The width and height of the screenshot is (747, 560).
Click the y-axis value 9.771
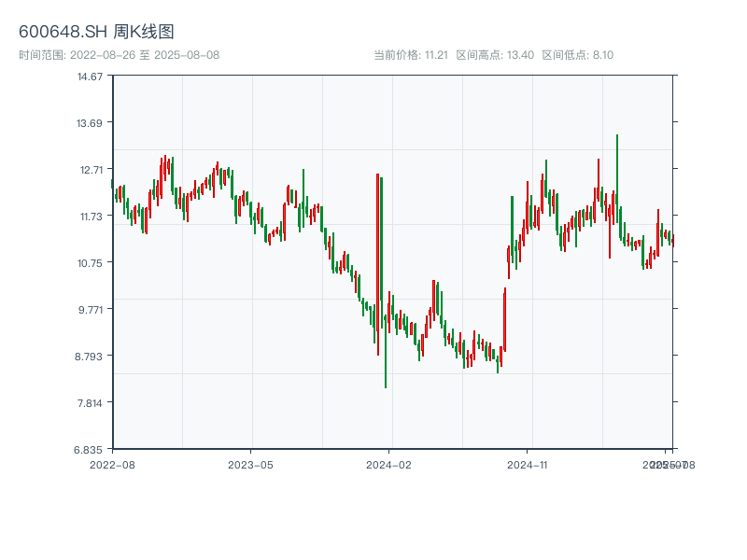click(x=91, y=310)
